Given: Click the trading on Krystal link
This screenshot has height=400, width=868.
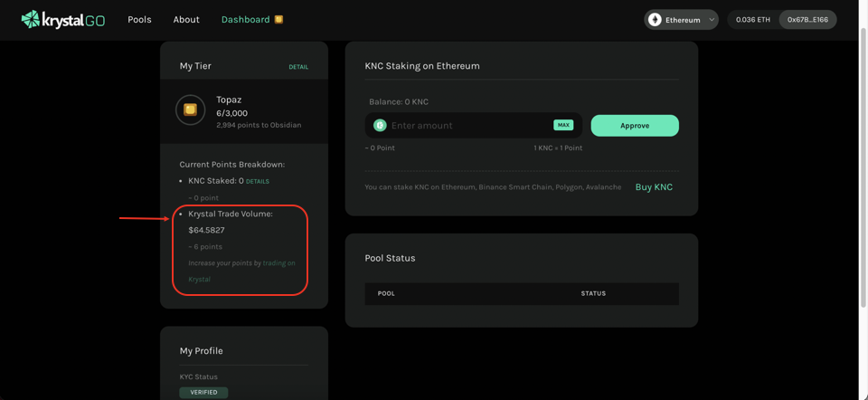Looking at the screenshot, I should [x=278, y=263].
